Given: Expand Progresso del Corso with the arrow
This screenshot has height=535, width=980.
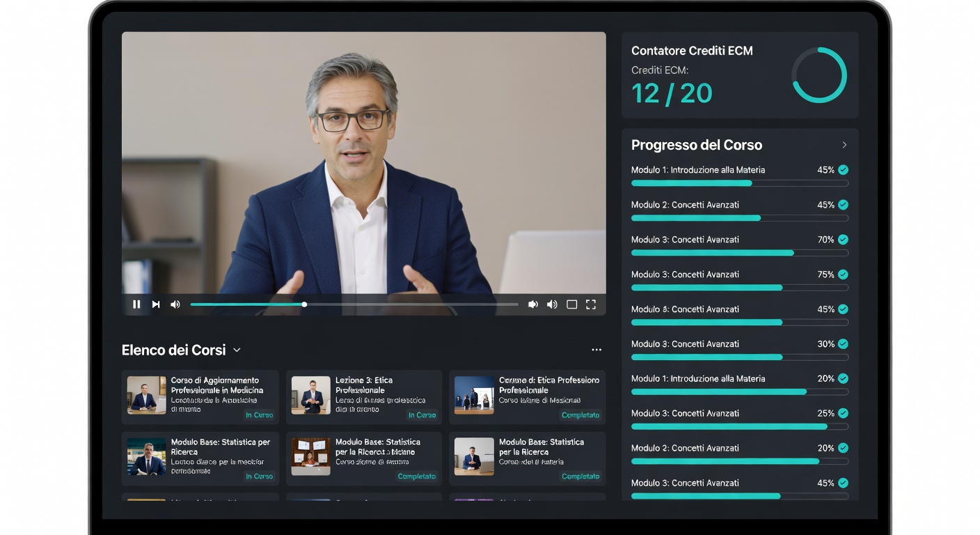Looking at the screenshot, I should pyautogui.click(x=844, y=145).
